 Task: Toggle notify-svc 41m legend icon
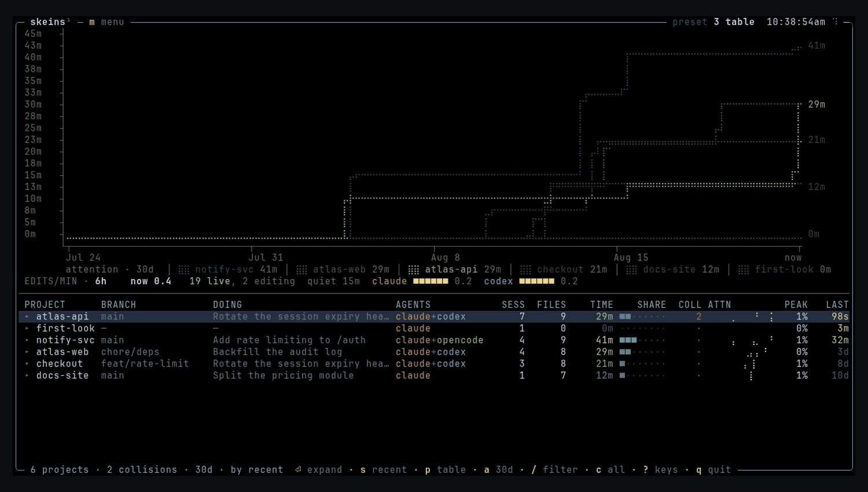[183, 270]
